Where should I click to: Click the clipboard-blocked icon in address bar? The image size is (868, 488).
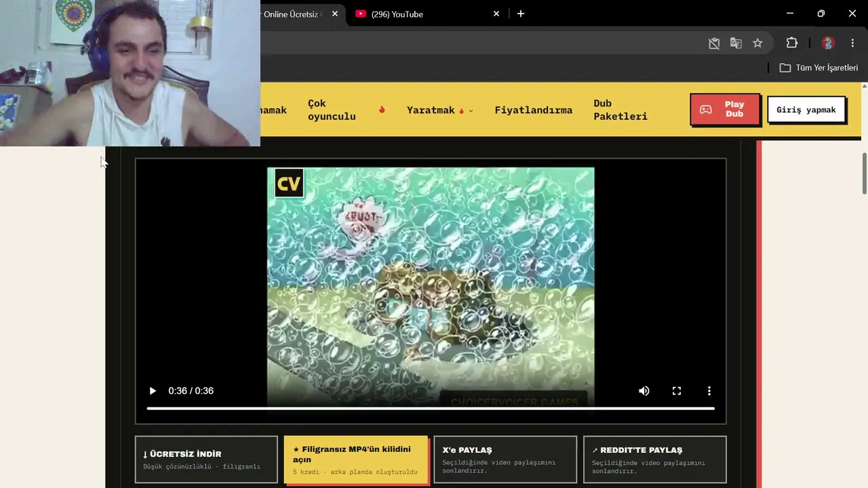[714, 43]
